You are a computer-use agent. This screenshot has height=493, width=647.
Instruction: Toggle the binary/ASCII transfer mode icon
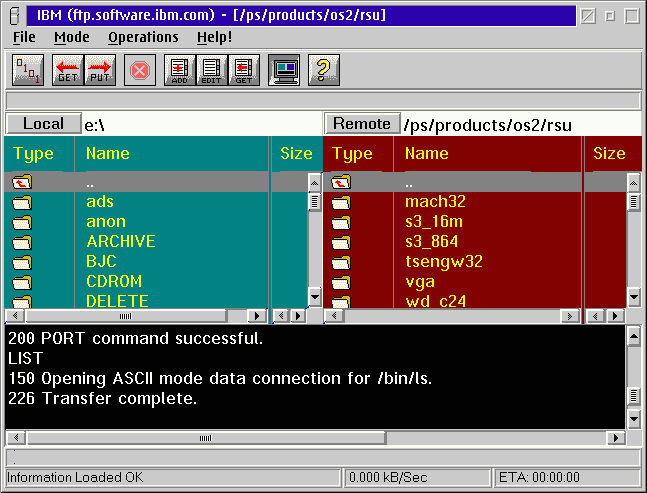tap(28, 70)
